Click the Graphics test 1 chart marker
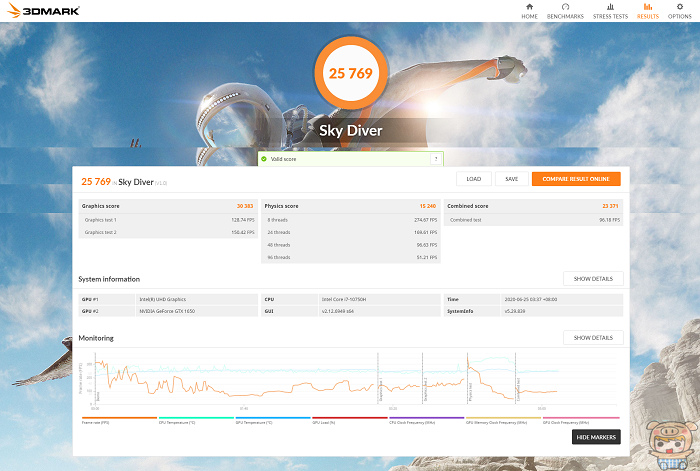 point(381,389)
